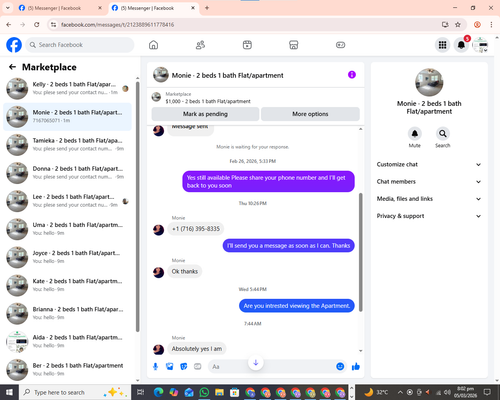The image size is (500, 400).
Task: Click the browser address bar URL
Action: coord(117,25)
